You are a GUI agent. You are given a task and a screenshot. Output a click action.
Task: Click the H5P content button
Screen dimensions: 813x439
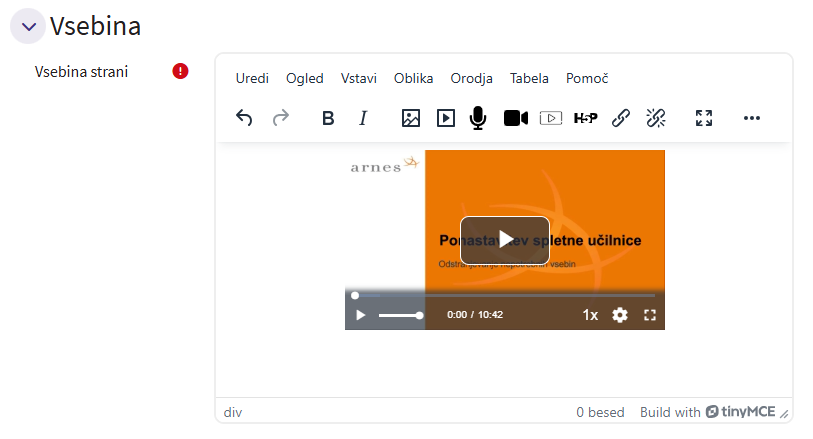pyautogui.click(x=585, y=118)
